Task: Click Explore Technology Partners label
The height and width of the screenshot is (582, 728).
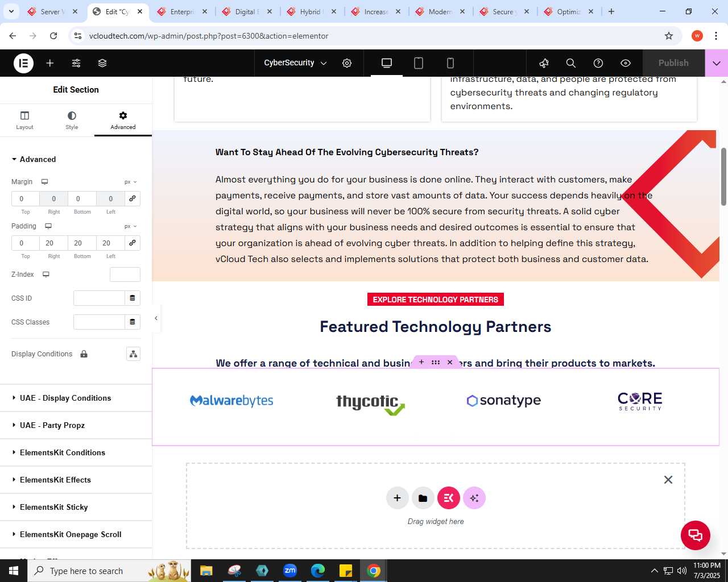Action: coord(436,300)
